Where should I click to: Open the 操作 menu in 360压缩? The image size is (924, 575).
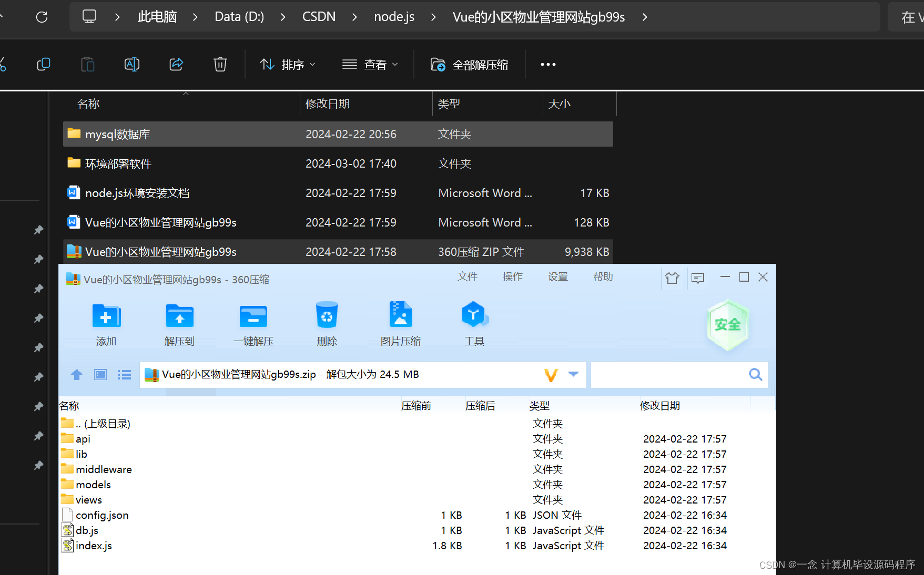[x=512, y=276]
